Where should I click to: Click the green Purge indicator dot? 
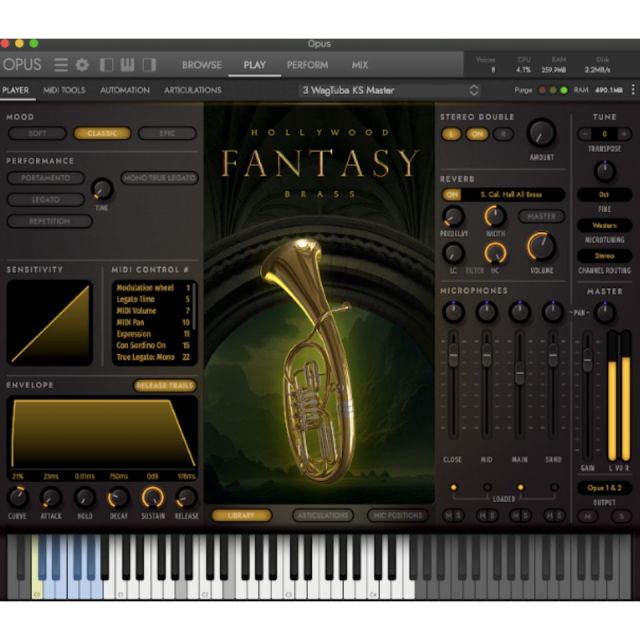[564, 90]
